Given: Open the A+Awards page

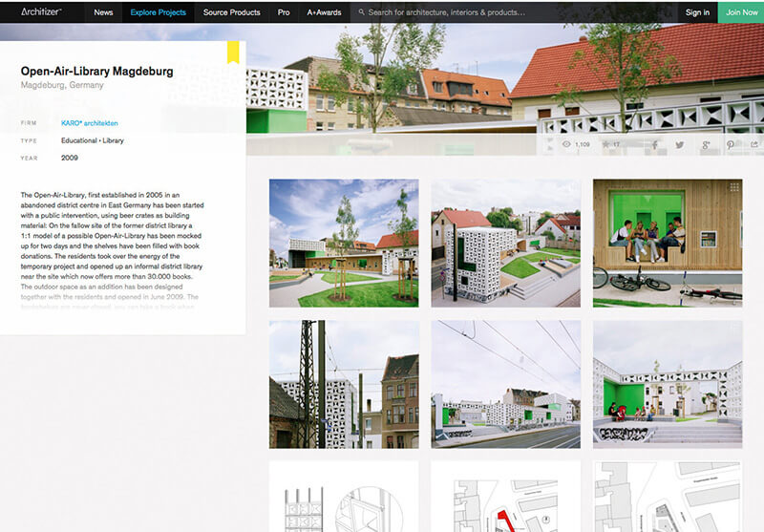Looking at the screenshot, I should point(324,12).
